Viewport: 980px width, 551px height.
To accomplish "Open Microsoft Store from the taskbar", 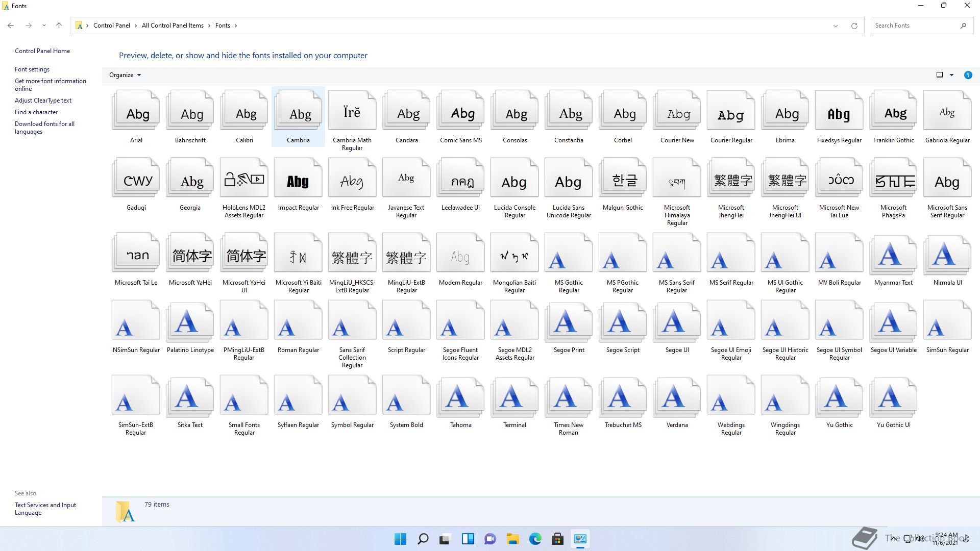I will pyautogui.click(x=558, y=539).
